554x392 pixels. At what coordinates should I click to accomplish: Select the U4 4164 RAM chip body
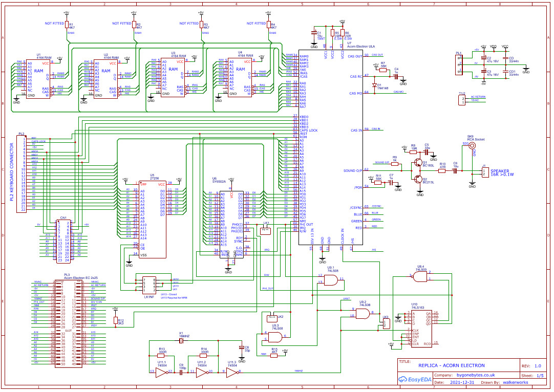click(240, 77)
